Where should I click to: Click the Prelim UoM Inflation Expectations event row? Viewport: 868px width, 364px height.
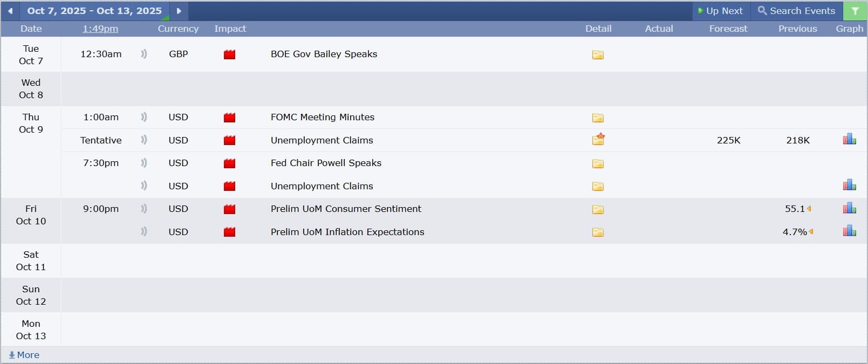(x=347, y=232)
